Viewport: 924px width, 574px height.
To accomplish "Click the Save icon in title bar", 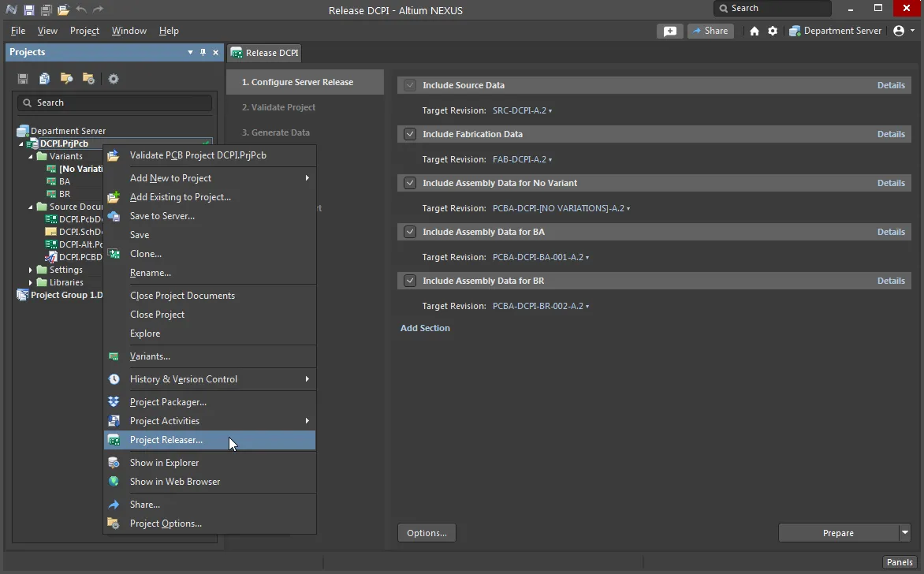I will (28, 9).
